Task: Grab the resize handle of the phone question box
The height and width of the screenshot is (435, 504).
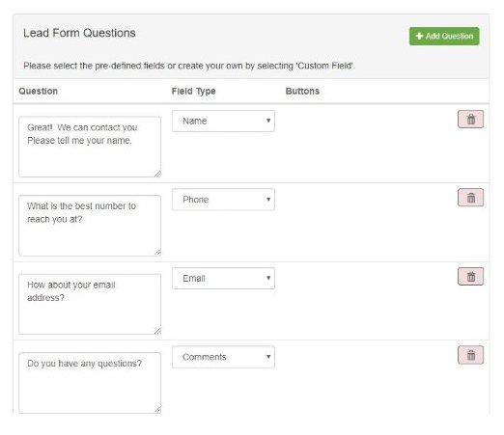Action: coord(157,253)
